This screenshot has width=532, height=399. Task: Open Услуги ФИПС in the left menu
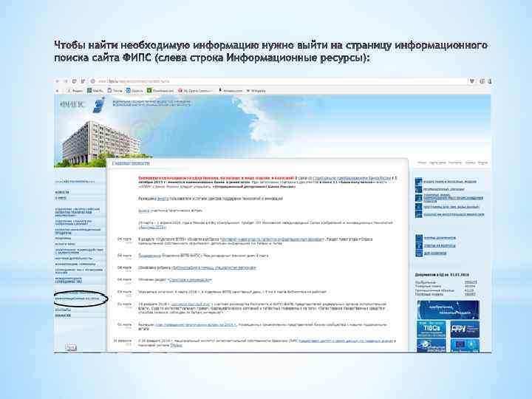(x=65, y=244)
